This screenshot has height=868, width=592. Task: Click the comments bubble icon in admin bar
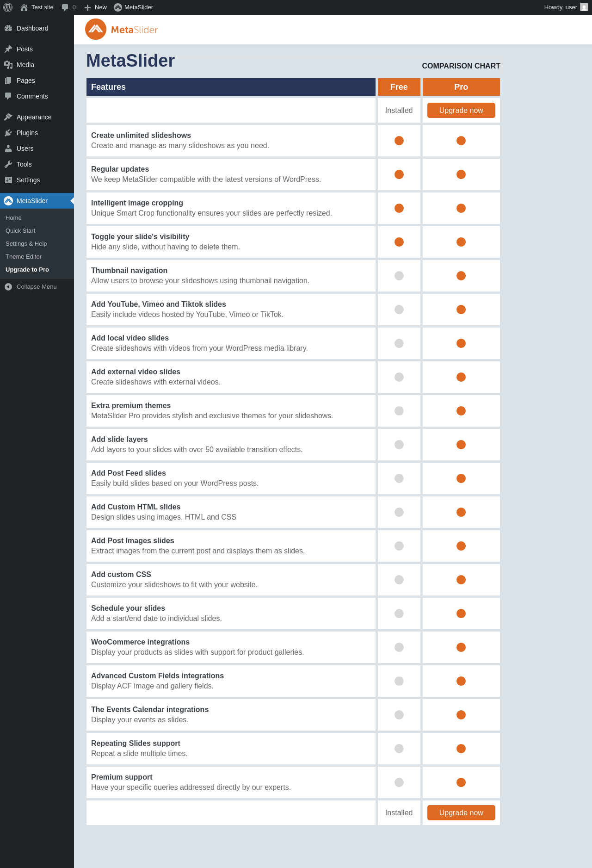(x=65, y=7)
